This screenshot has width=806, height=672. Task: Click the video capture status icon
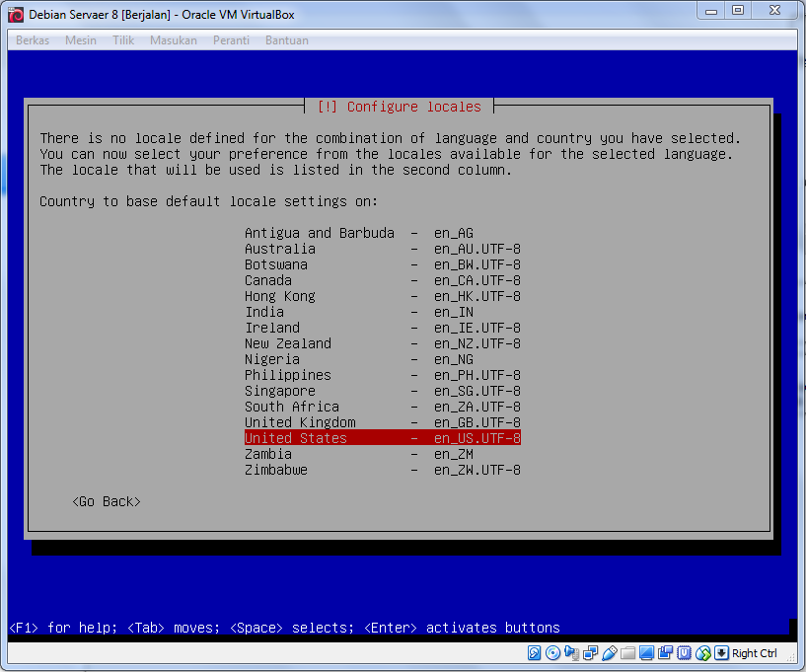click(665, 653)
